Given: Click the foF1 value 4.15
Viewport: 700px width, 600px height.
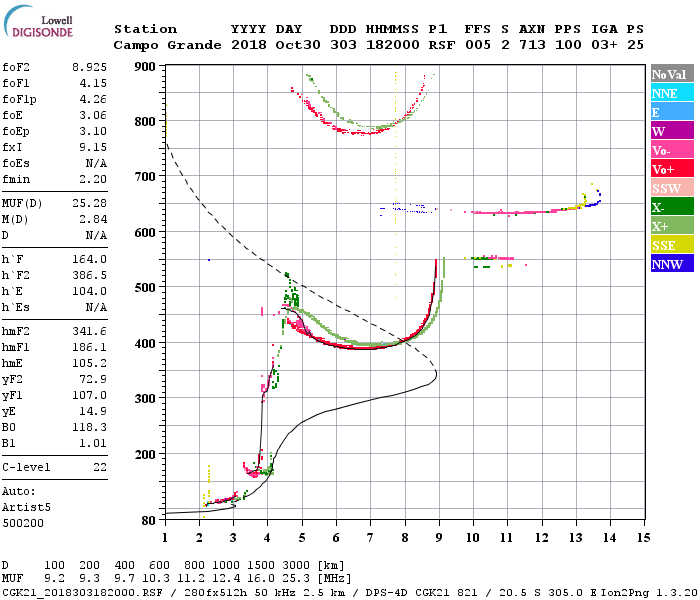Looking at the screenshot, I should (x=93, y=83).
